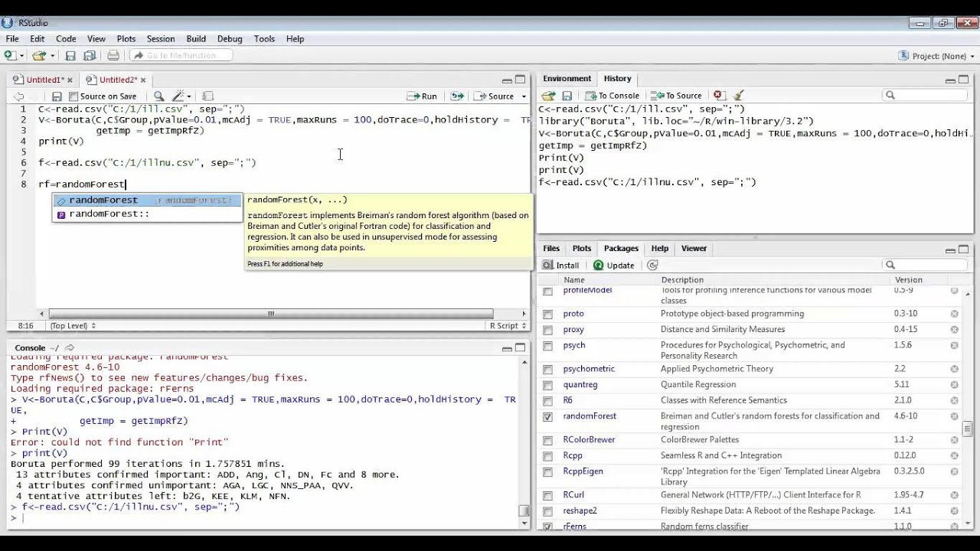Save current document from the main toolbar
Viewport: 980px width, 551px height.
[x=70, y=55]
